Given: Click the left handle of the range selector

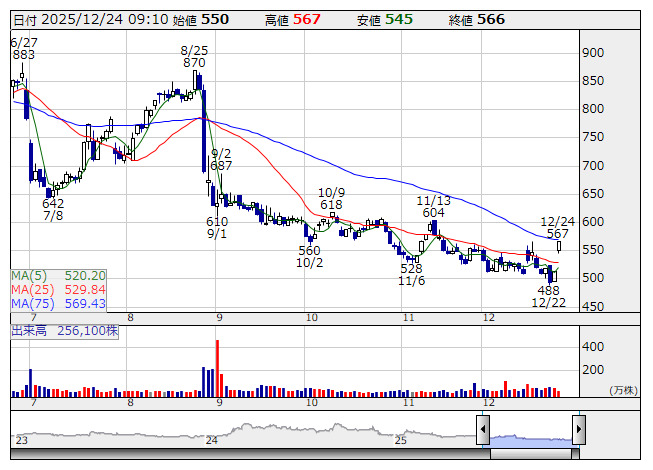Looking at the screenshot, I should [482, 431].
